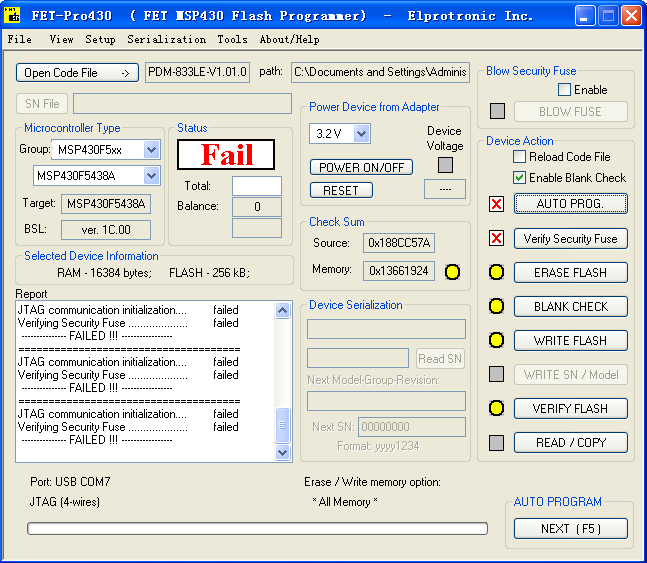Click the WRITE FLASH button

(571, 341)
